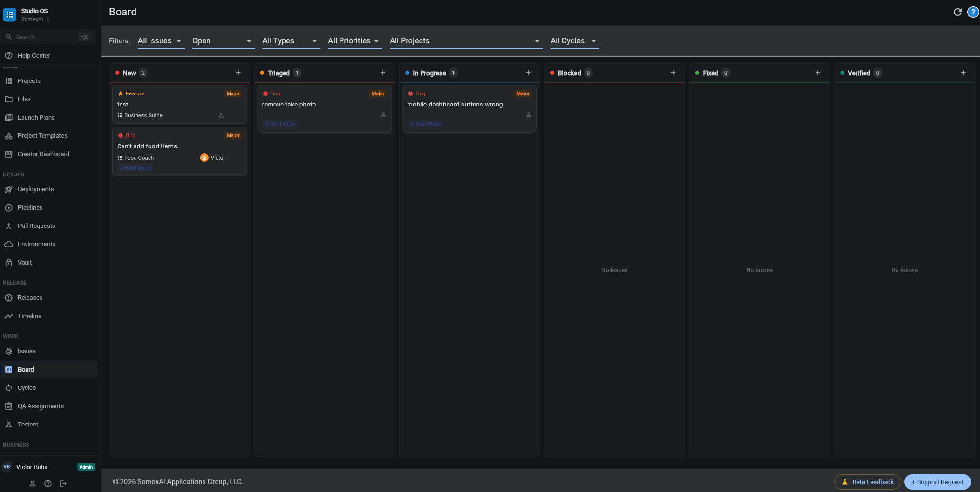
Task: Click the refresh board icon
Action: point(958,12)
